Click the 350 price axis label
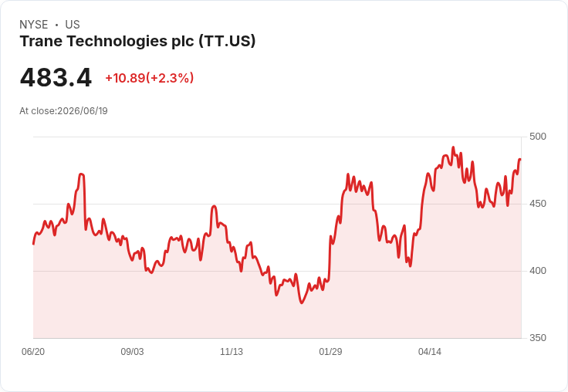568x392 pixels. click(538, 338)
